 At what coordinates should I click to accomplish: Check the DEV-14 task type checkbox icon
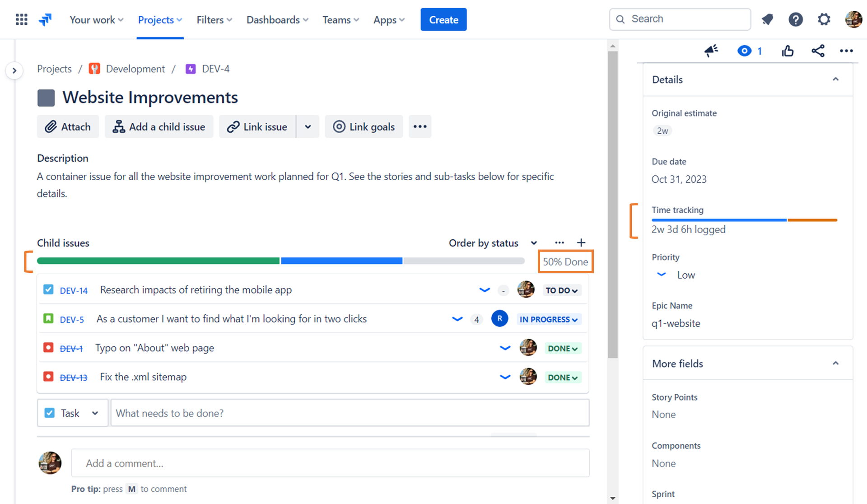(x=48, y=289)
